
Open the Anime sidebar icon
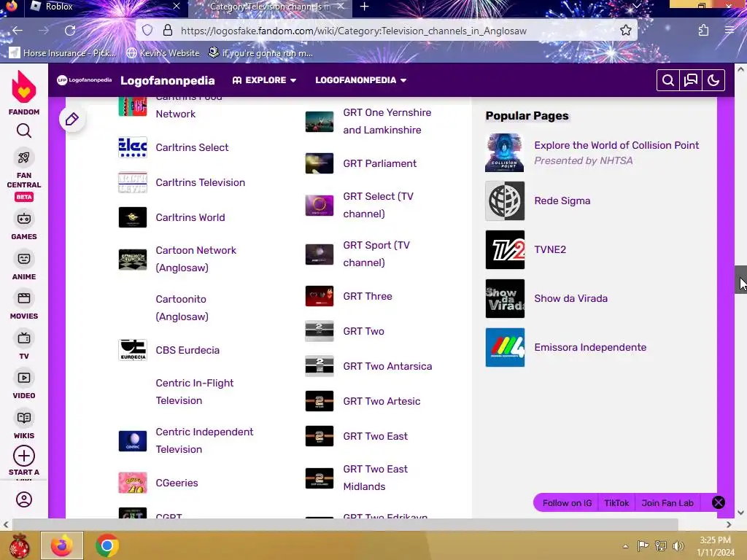tap(24, 259)
